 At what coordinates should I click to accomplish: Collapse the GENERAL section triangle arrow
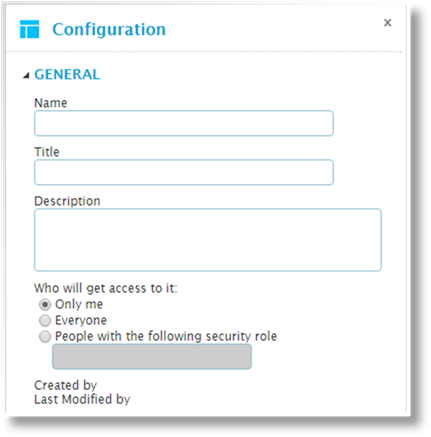click(x=26, y=76)
